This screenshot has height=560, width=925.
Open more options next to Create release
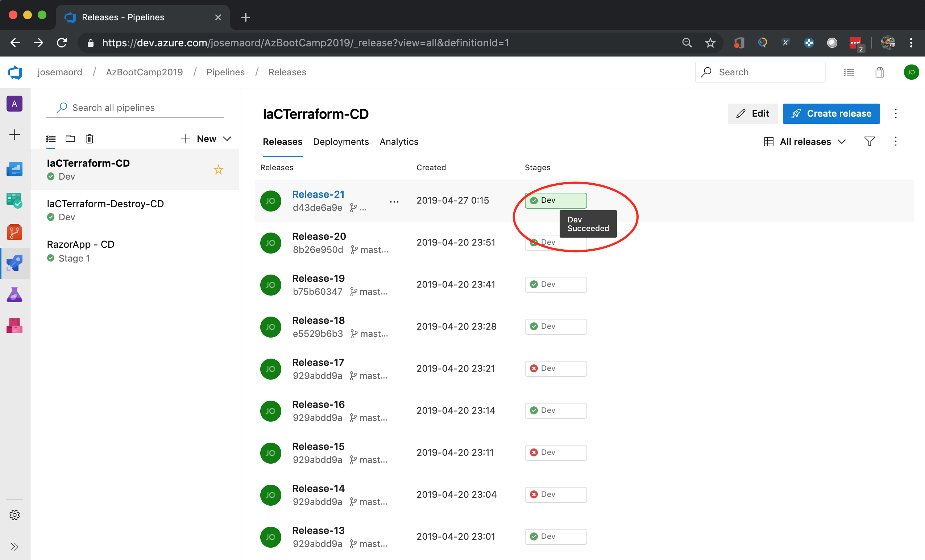pos(896,113)
